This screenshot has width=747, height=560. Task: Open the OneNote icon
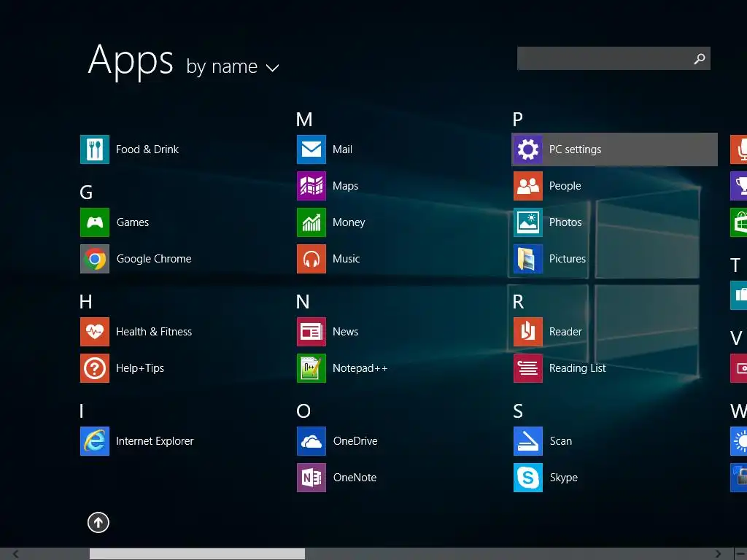tap(311, 478)
